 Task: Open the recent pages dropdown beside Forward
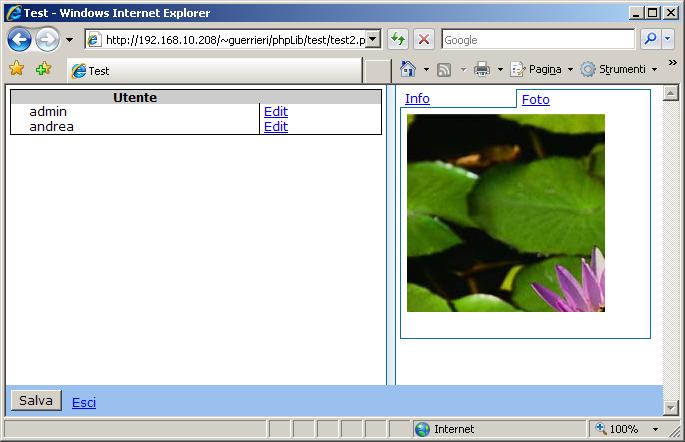click(69, 40)
